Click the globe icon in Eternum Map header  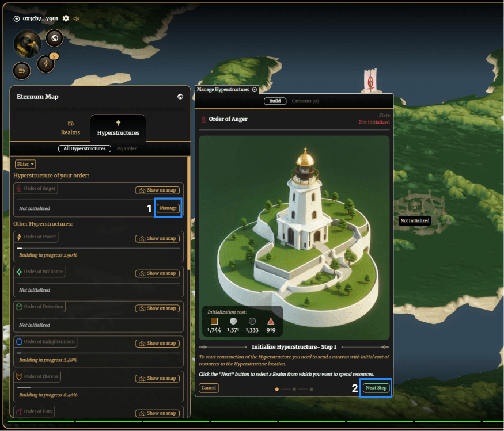(x=180, y=97)
